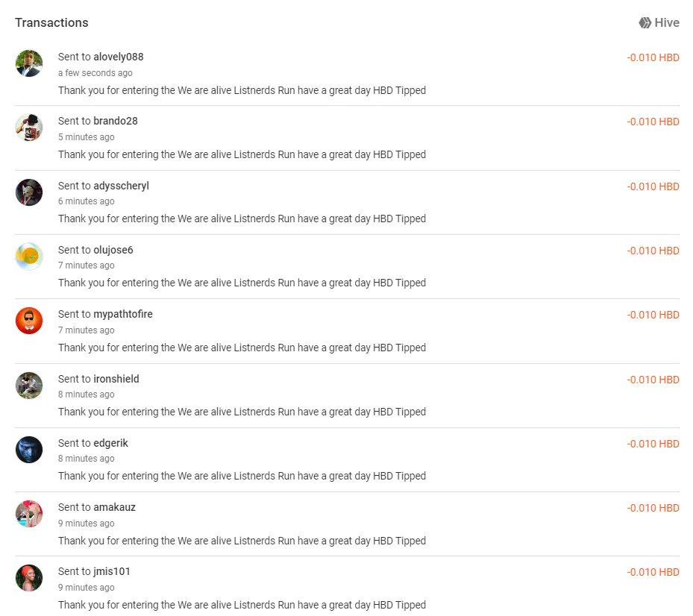Open the ironshield username link
This screenshot has width=693, height=616.
pos(116,379)
